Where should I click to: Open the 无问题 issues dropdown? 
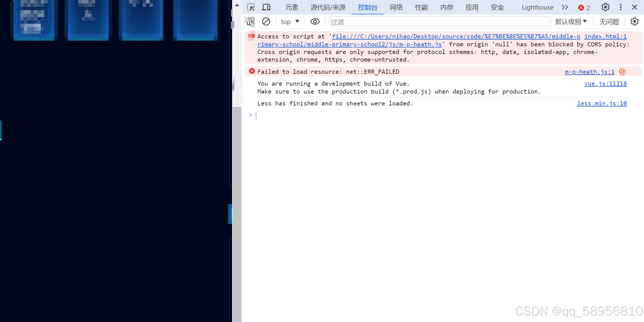click(x=609, y=21)
